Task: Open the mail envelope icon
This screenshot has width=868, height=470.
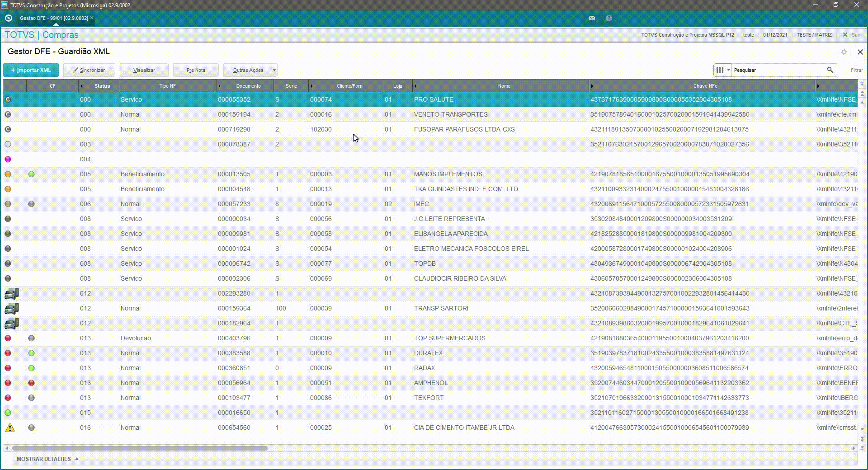Action: (x=591, y=18)
